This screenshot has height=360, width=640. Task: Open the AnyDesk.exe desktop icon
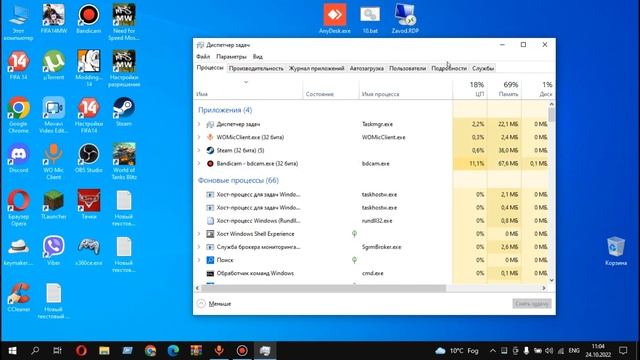point(335,19)
